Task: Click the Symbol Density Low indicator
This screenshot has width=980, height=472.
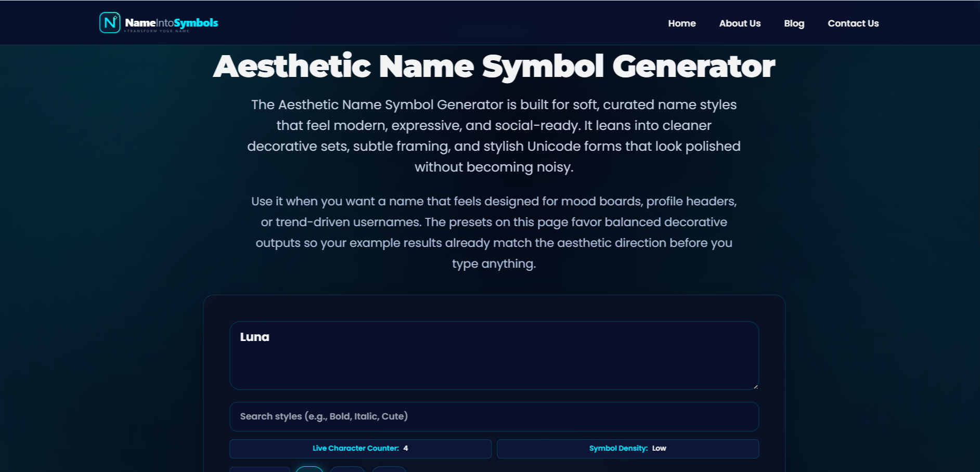Action: click(628, 449)
